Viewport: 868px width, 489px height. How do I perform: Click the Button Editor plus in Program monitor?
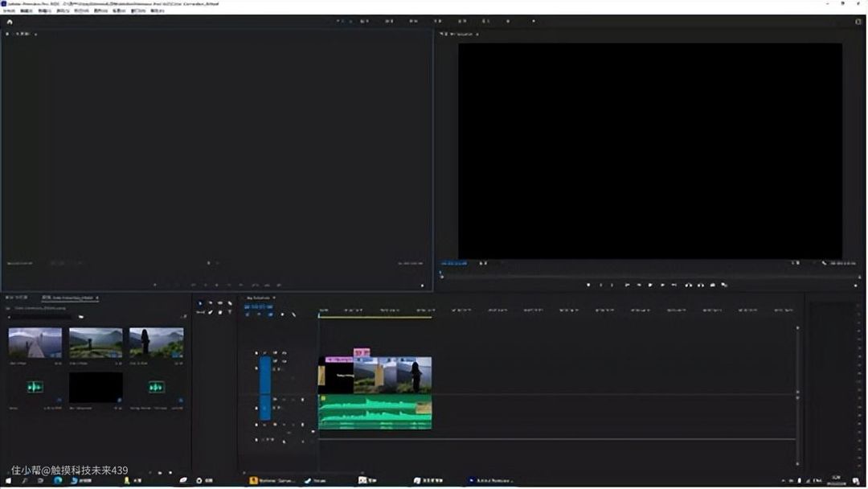click(x=855, y=285)
